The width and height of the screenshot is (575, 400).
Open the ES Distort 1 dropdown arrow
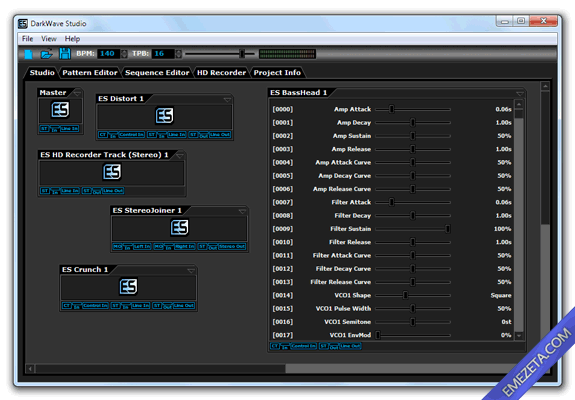(x=227, y=99)
